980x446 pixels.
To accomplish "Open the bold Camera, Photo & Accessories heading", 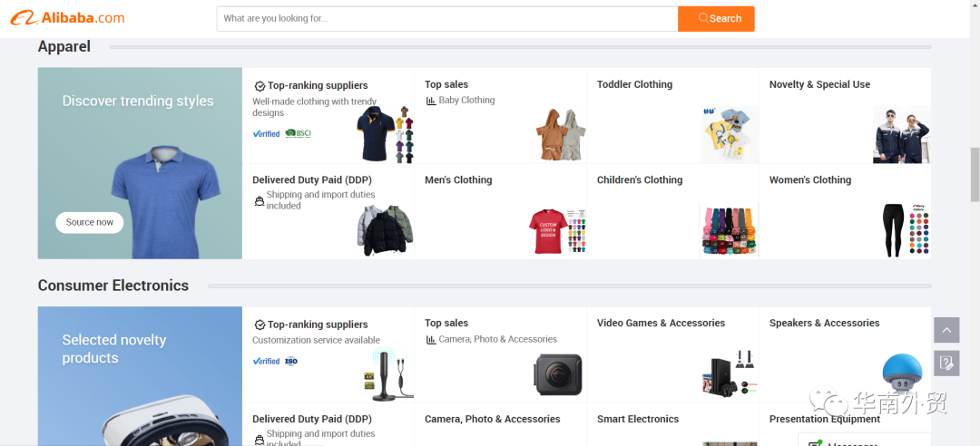I will [493, 419].
